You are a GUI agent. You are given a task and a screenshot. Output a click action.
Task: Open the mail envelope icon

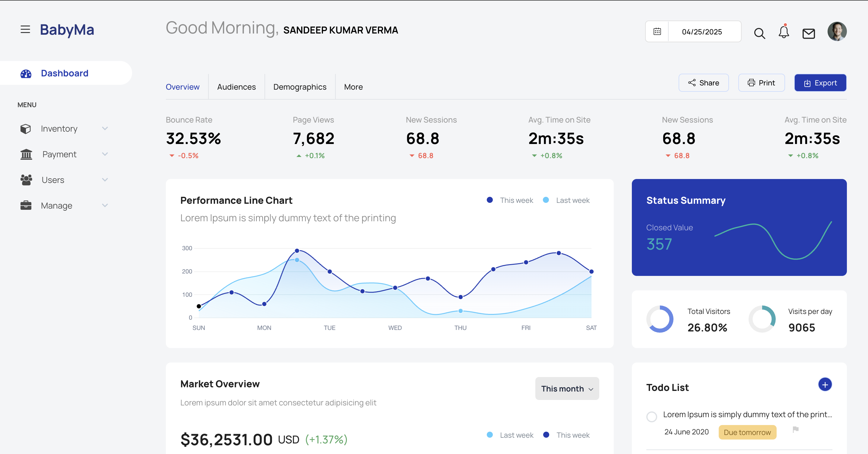[x=808, y=34]
